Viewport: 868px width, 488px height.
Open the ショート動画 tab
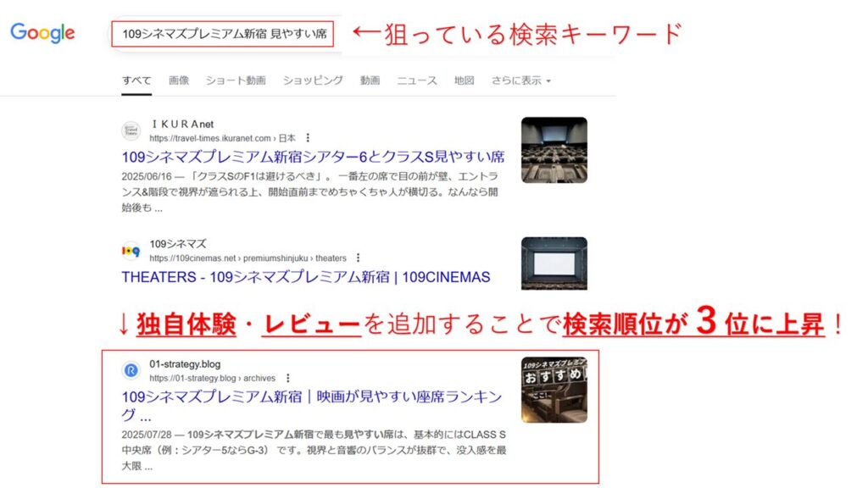pyautogui.click(x=236, y=80)
